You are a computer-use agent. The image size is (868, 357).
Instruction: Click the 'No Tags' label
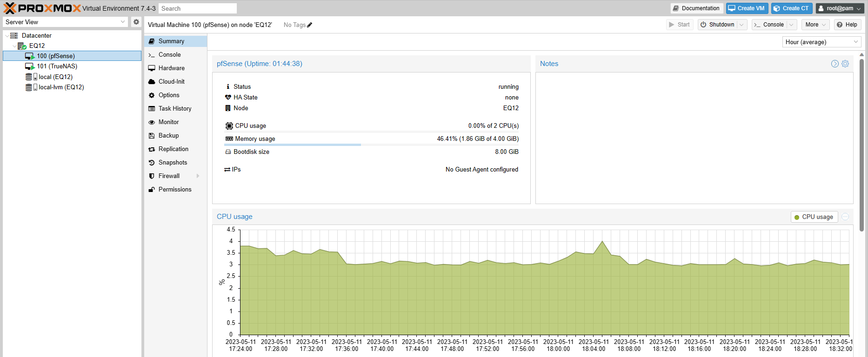(x=294, y=25)
